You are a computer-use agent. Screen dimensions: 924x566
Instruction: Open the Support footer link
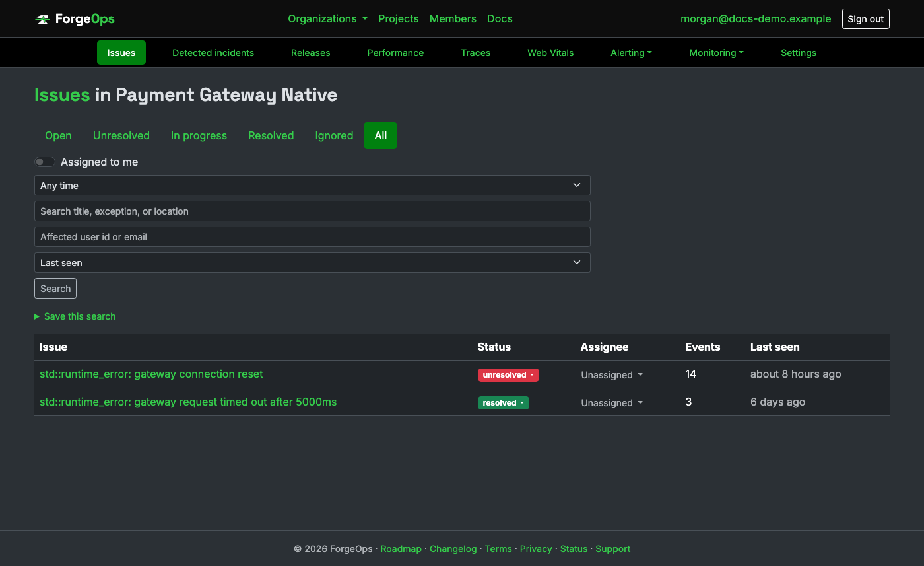[x=613, y=549]
